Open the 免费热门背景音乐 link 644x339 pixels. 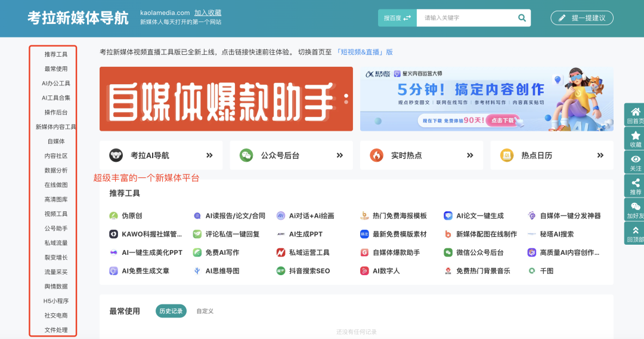pyautogui.click(x=483, y=271)
